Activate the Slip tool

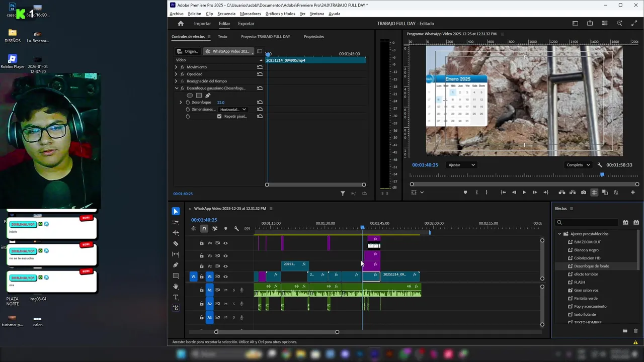(176, 254)
